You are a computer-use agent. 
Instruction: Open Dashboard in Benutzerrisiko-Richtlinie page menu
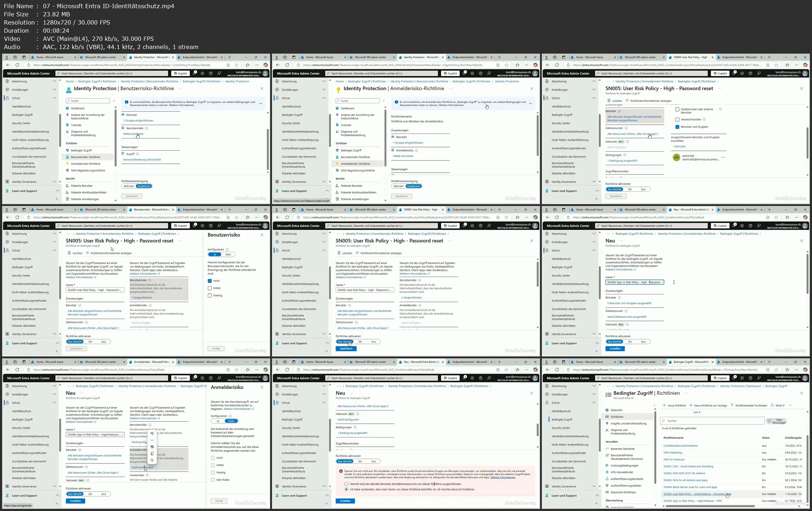[x=77, y=108]
